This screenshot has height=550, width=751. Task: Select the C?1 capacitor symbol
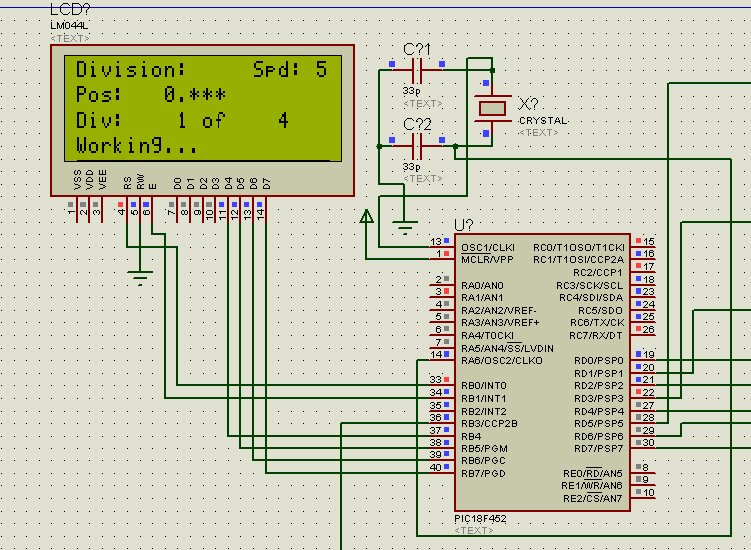[x=416, y=70]
